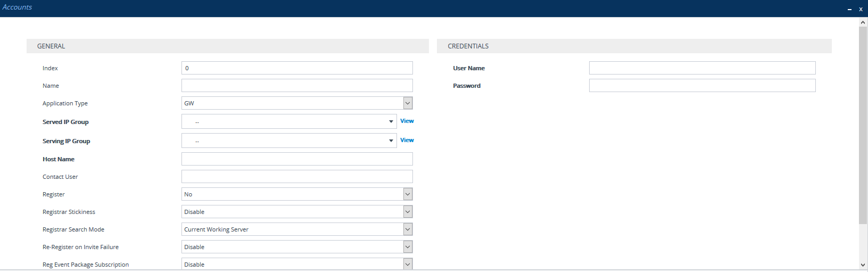Close the Accounts dialog window
The image size is (868, 272).
pos(861,9)
